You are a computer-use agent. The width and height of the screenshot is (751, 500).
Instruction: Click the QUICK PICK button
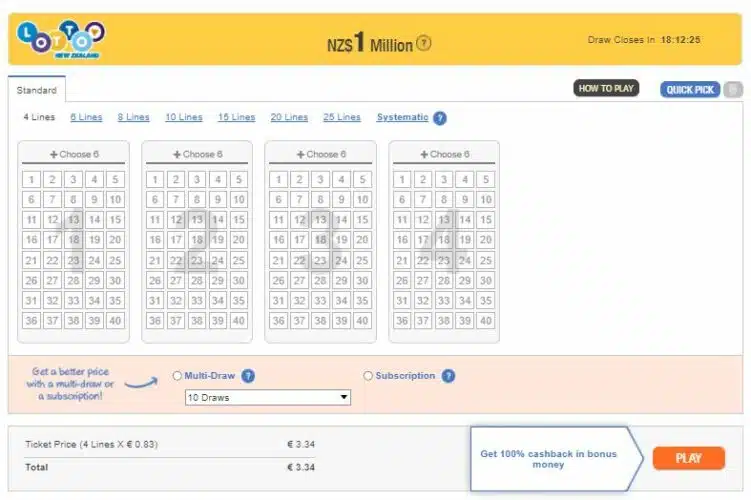coord(690,90)
